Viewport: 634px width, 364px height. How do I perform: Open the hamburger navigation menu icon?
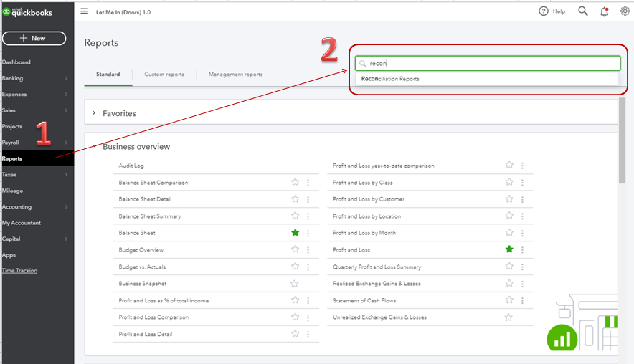(84, 11)
